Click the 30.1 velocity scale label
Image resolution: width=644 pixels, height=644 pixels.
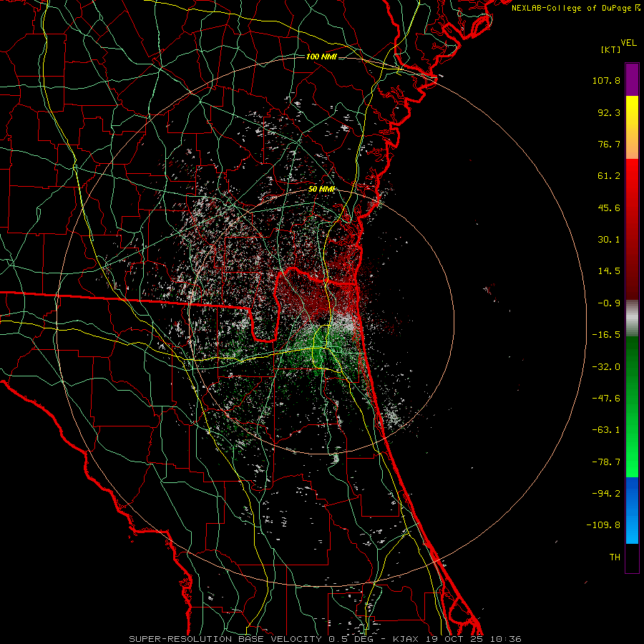point(609,240)
